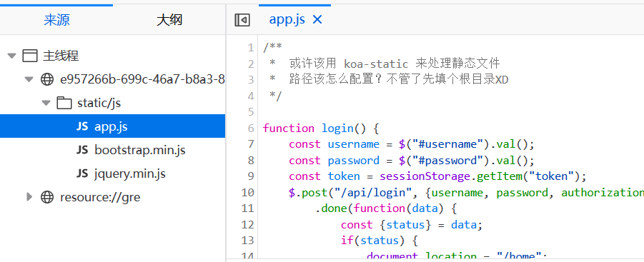Image resolution: width=644 pixels, height=262 pixels.
Task: Open bootstrap.min.js file
Action: [140, 150]
